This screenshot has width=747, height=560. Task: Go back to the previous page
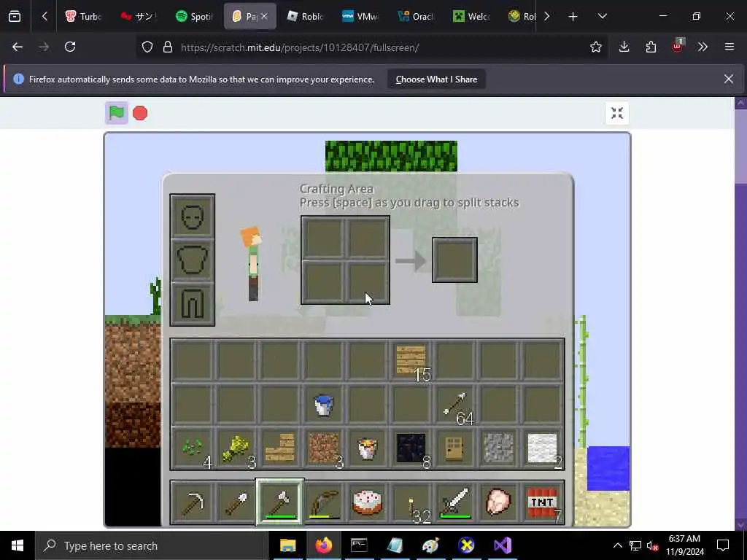[18, 47]
